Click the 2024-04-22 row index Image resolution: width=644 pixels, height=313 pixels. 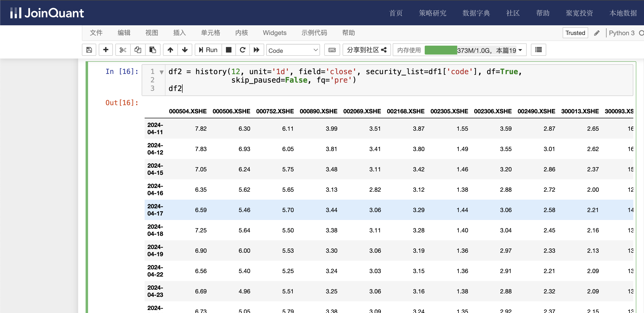click(x=155, y=271)
